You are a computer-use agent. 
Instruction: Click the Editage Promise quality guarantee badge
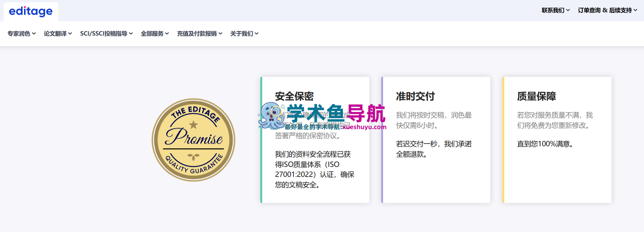point(194,140)
